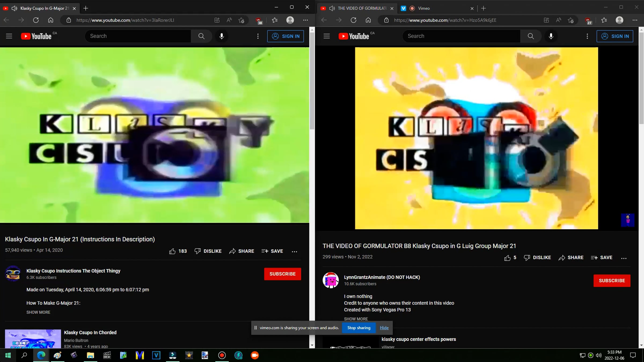The width and height of the screenshot is (644, 362).
Task: Open File Explorer from the taskbar
Action: [90, 355]
